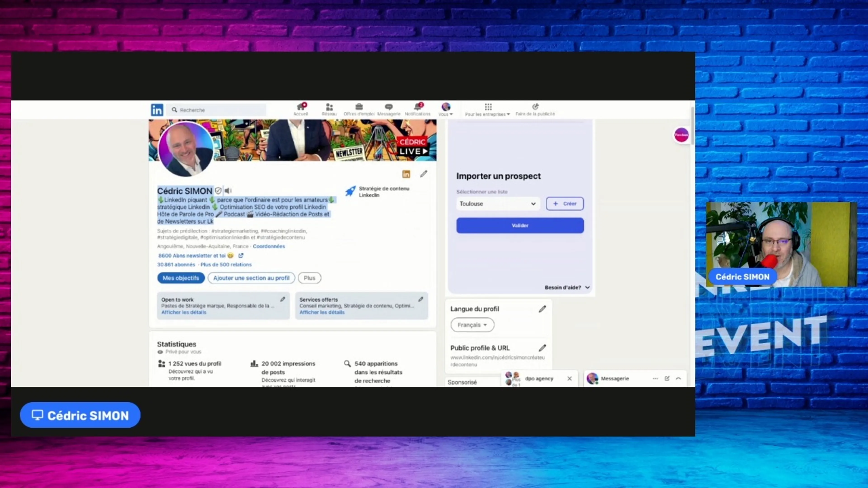The width and height of the screenshot is (868, 488).
Task: Play the name pronunciation speaker icon
Action: coord(228,191)
